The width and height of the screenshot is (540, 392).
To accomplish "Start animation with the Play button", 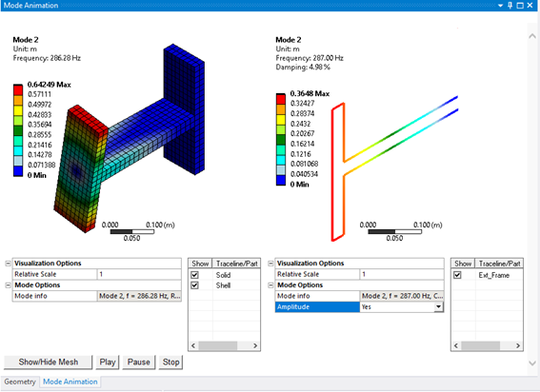I will [x=108, y=363].
